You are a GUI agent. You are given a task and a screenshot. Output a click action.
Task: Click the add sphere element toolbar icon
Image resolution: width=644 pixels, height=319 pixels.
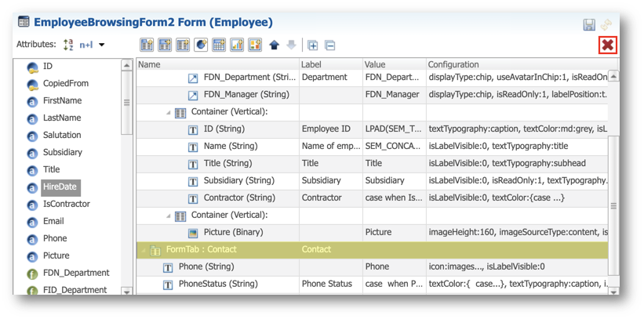point(201,45)
